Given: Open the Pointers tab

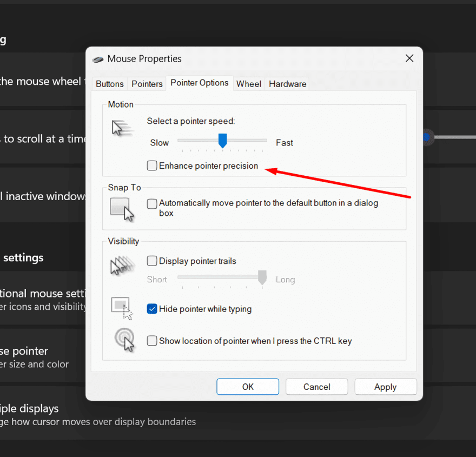Looking at the screenshot, I should point(147,84).
